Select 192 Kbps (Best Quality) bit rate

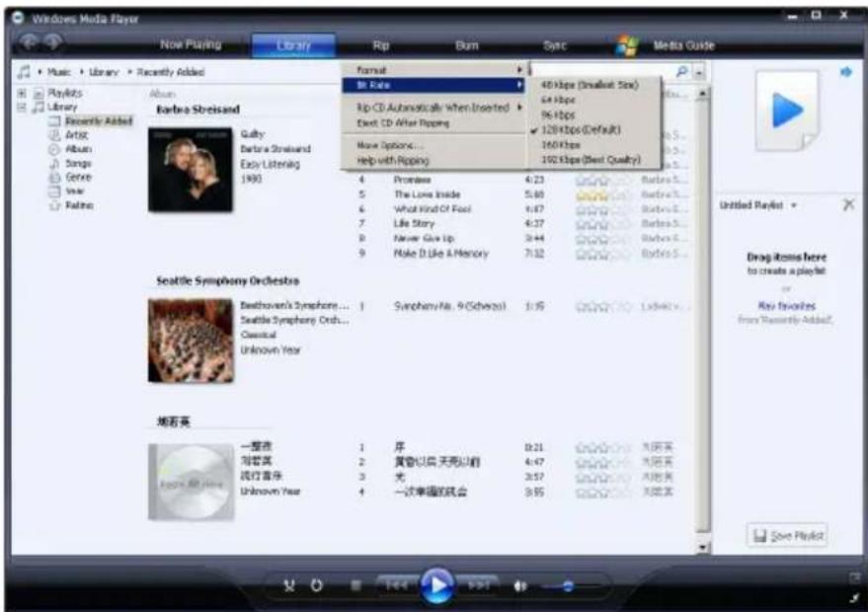tap(593, 159)
